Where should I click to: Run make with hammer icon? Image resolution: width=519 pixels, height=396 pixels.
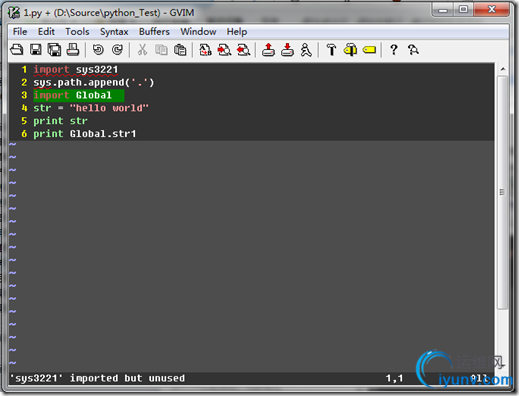pyautogui.click(x=331, y=50)
